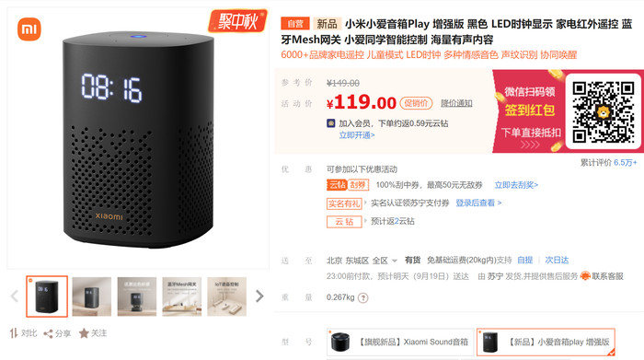View the IoT设备控制 thumbnail image
This screenshot has height=360, width=644.
pyautogui.click(x=226, y=296)
